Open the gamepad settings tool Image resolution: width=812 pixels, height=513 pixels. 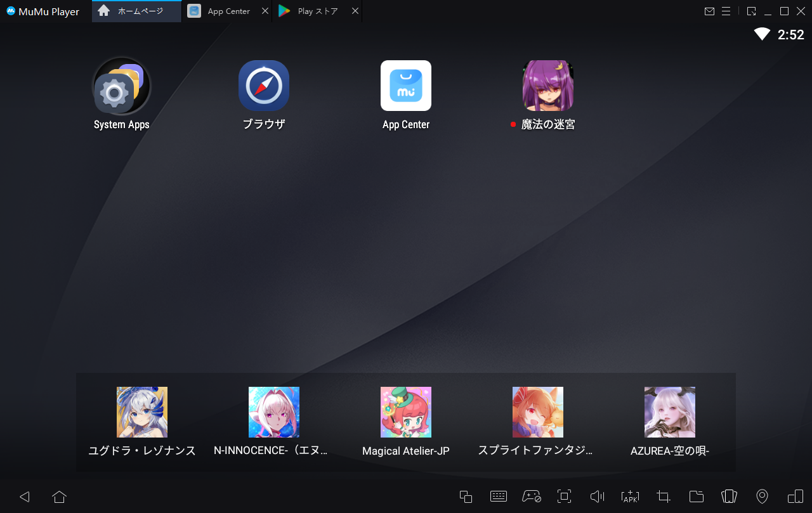tap(532, 497)
